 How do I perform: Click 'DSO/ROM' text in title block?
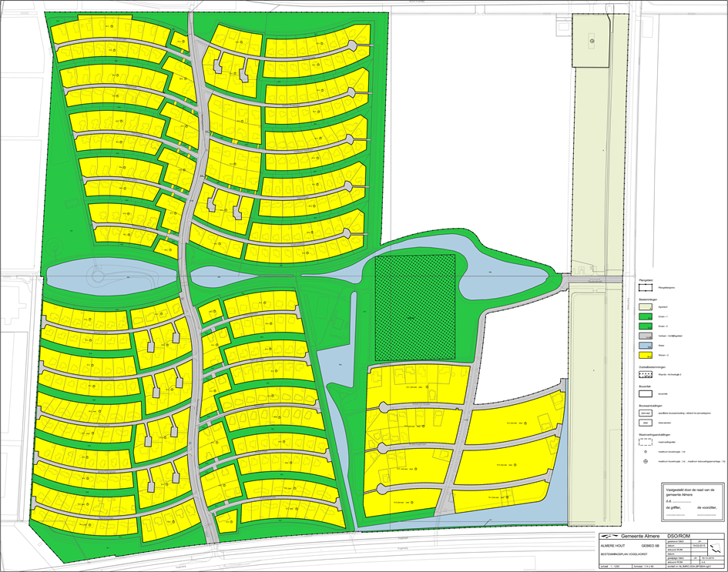[679, 537]
